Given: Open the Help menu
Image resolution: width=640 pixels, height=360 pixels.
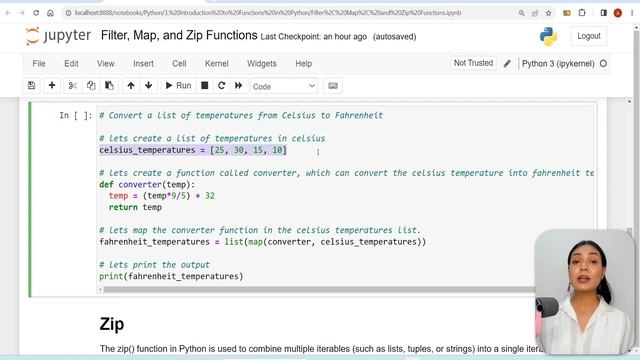Looking at the screenshot, I should click(304, 64).
